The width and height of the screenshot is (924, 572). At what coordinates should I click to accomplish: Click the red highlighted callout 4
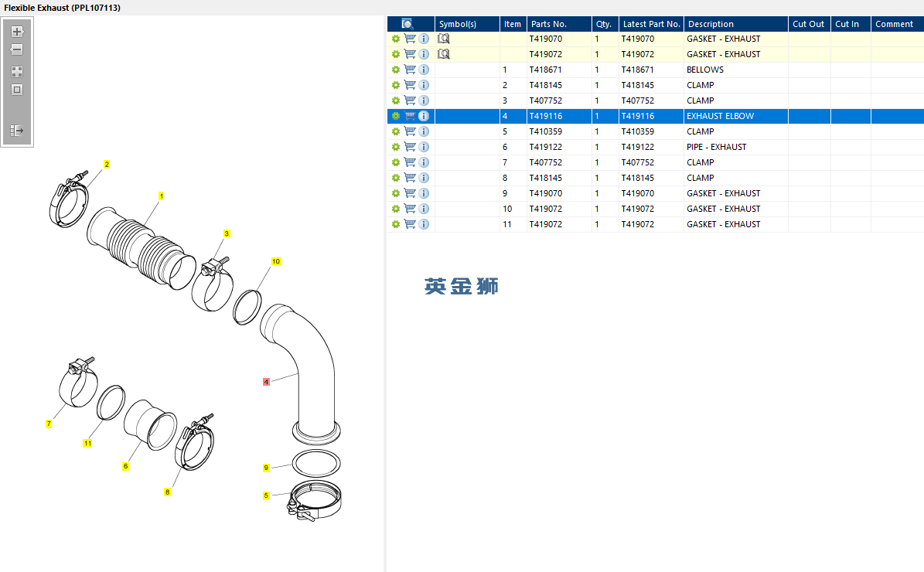(266, 383)
